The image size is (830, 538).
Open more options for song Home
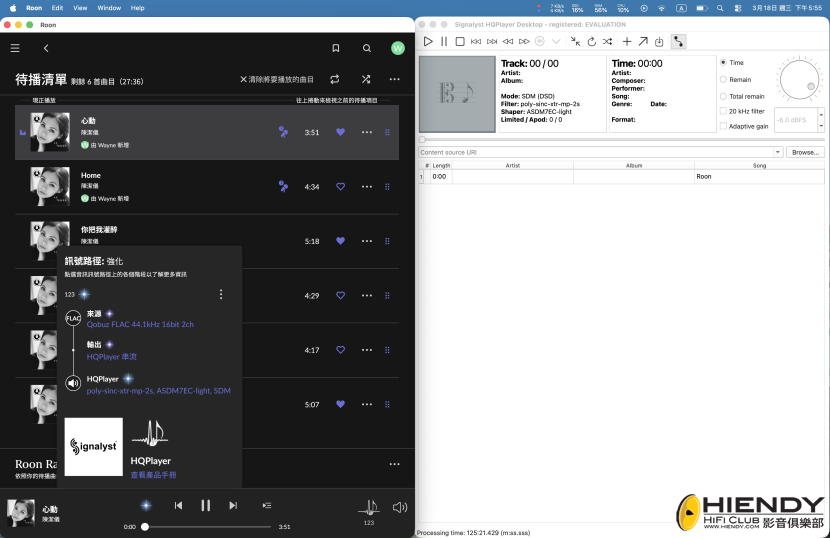coord(367,186)
